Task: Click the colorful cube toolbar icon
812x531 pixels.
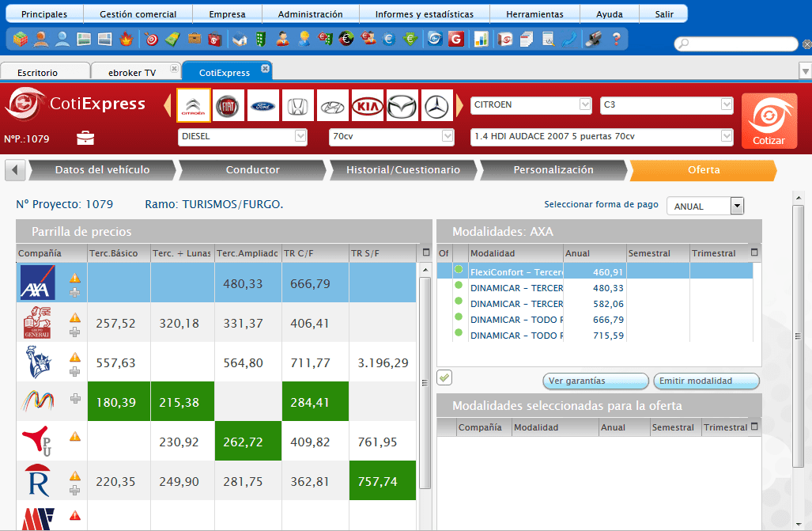Action: click(21, 39)
